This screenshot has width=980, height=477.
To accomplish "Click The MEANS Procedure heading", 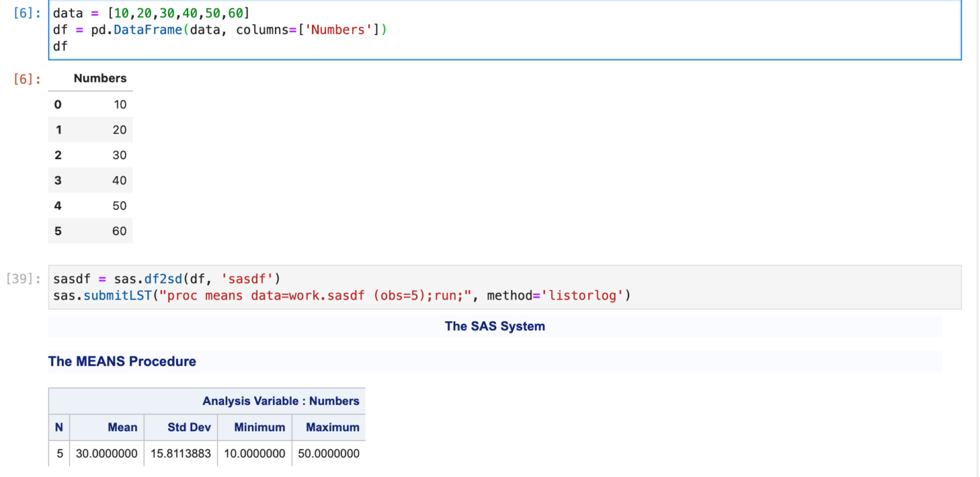I will click(122, 361).
